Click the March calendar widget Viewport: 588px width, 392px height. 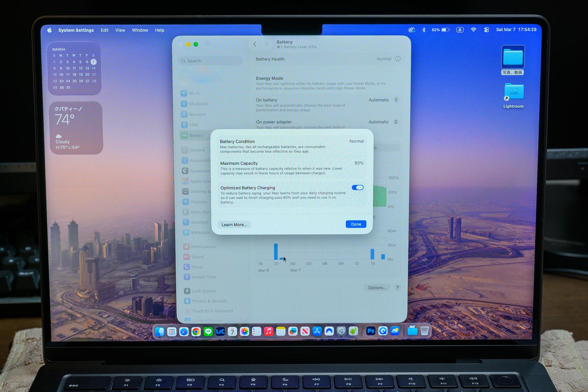tap(74, 68)
